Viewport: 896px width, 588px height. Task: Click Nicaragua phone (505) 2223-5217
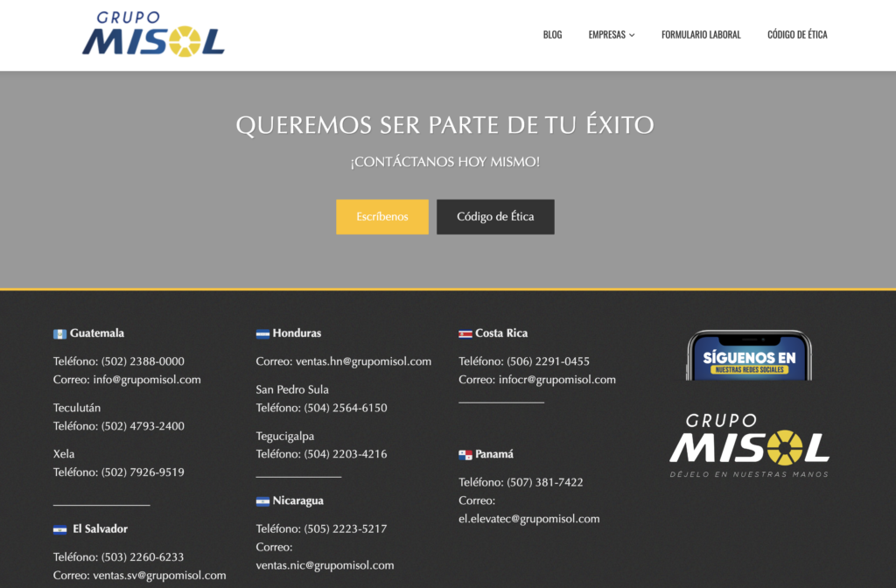[x=346, y=528]
